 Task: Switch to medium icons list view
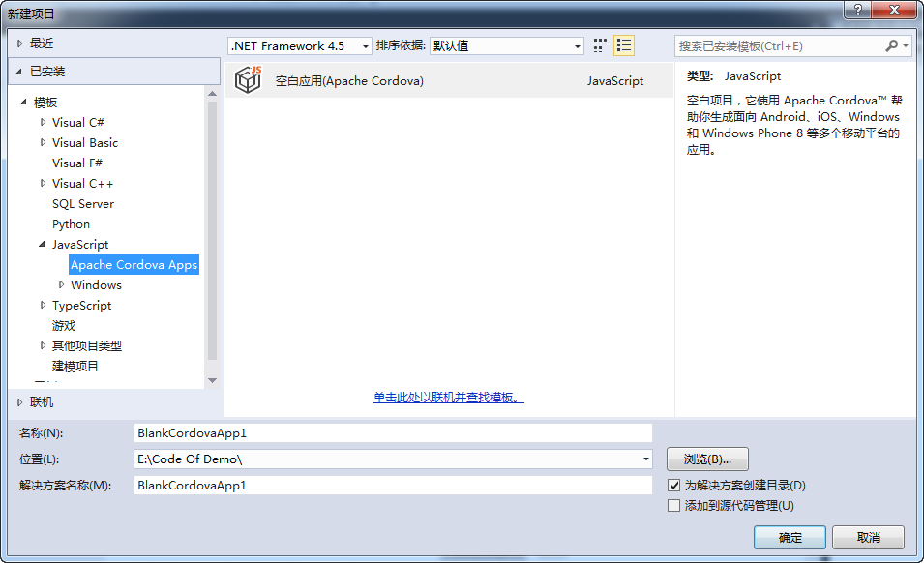click(624, 45)
